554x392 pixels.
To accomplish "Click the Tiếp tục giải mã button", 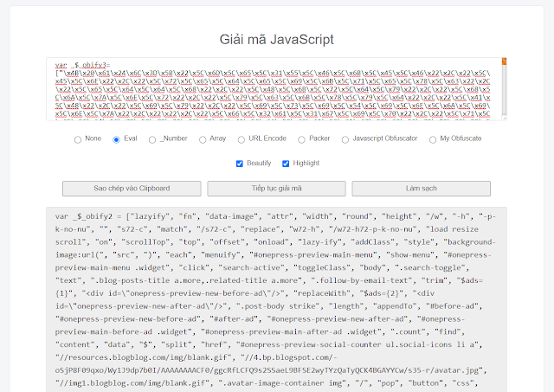I will coord(277,189).
